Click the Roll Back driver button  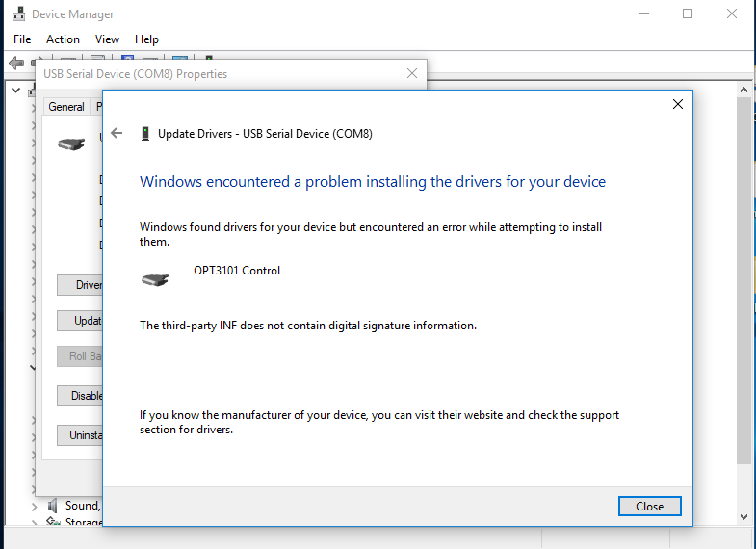tap(80, 356)
